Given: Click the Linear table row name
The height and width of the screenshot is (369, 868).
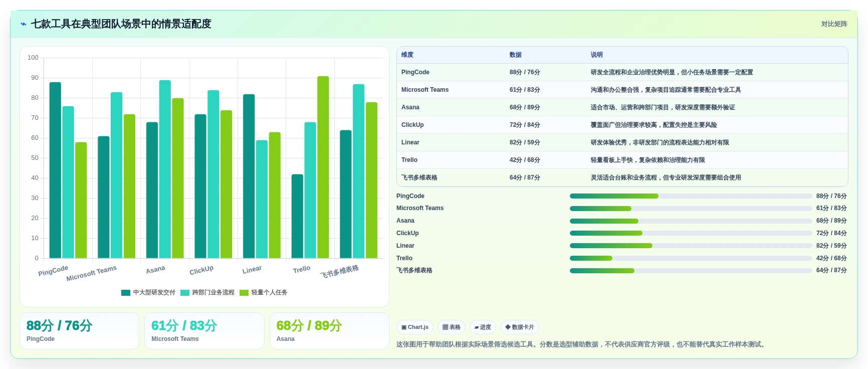Looking at the screenshot, I should click(410, 142).
